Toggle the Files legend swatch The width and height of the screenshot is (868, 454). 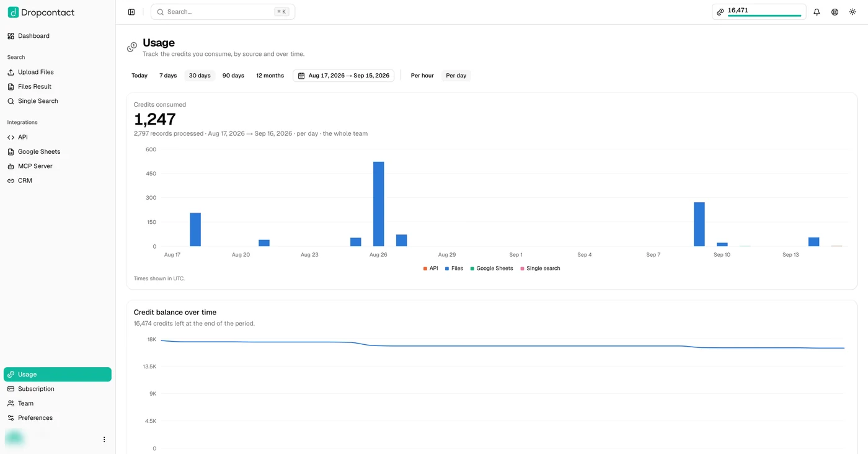pyautogui.click(x=447, y=269)
